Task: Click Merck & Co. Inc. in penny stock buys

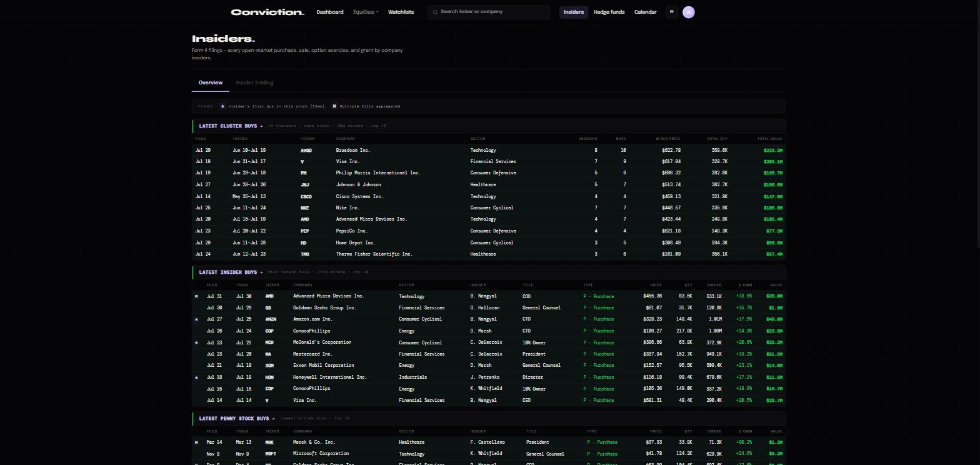Action: pos(314,442)
